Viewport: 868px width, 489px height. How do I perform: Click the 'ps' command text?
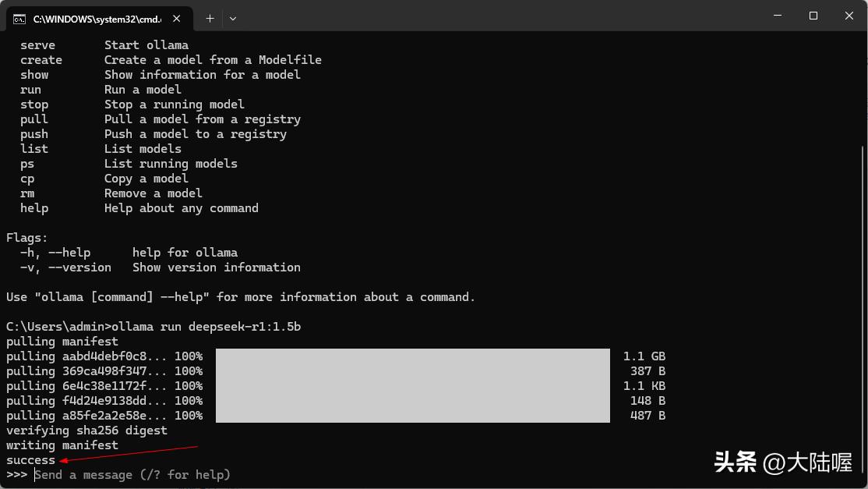point(27,165)
